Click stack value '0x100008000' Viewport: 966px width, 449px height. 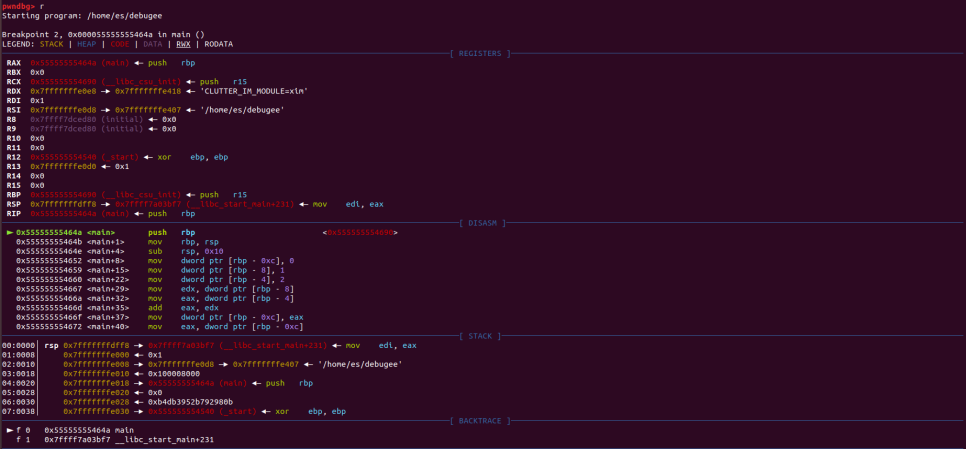(174, 373)
